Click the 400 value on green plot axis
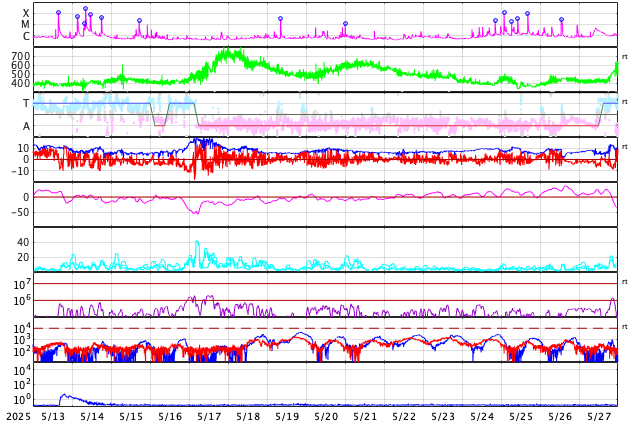The width and height of the screenshot is (634, 424). tap(21, 83)
